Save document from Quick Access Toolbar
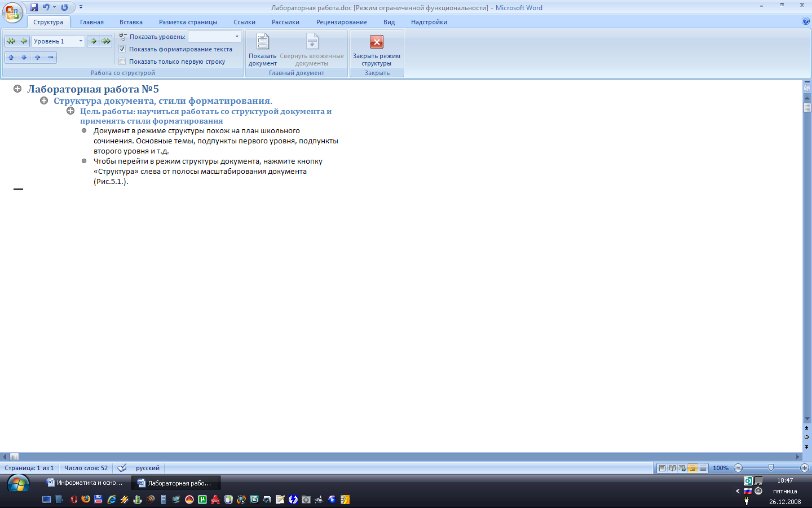This screenshot has width=812, height=508. coord(34,7)
